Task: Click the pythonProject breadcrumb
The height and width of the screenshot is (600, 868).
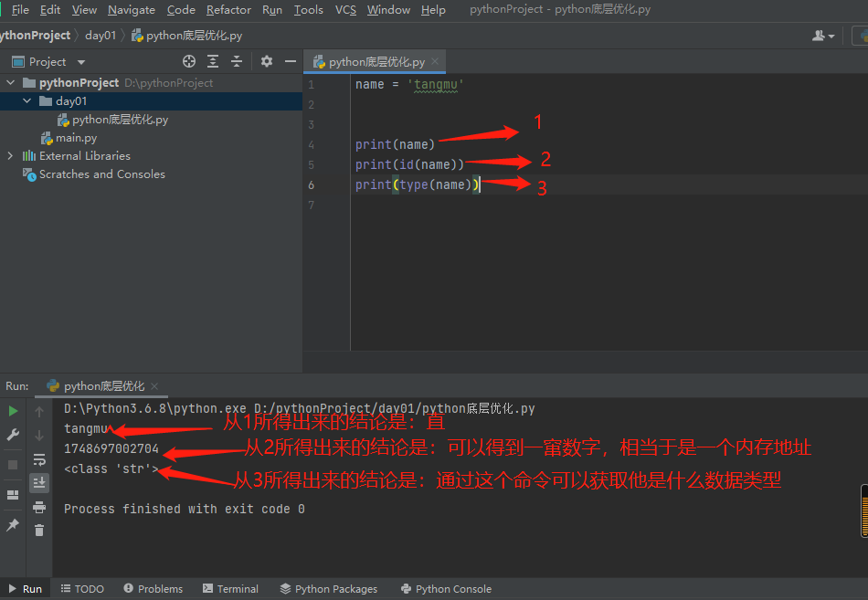Action: coord(36,36)
